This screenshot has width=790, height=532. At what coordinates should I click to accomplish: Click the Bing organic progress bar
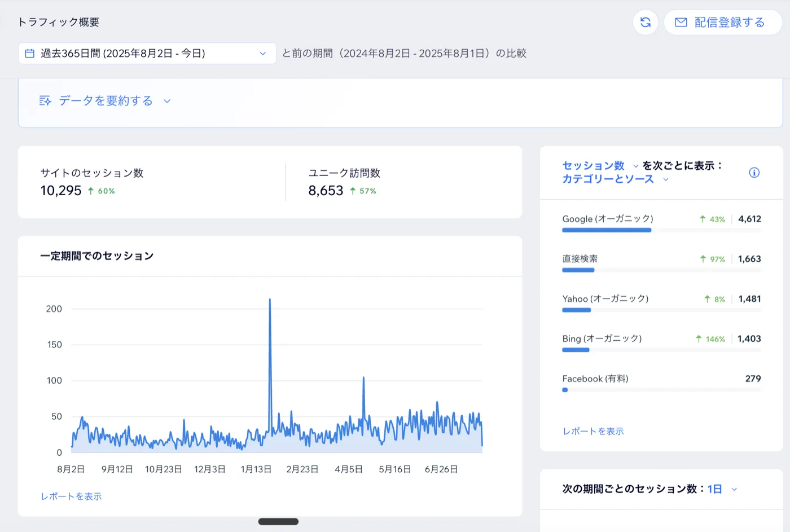point(576,350)
